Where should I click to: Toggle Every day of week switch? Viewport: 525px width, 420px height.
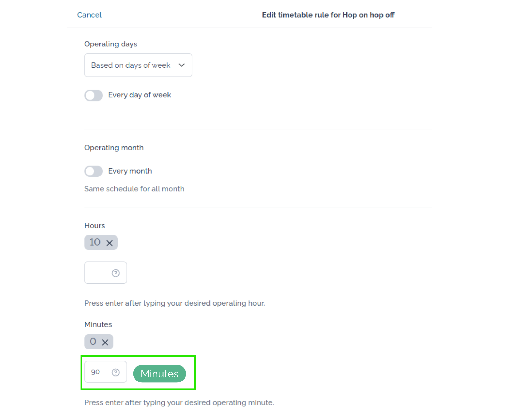[93, 95]
